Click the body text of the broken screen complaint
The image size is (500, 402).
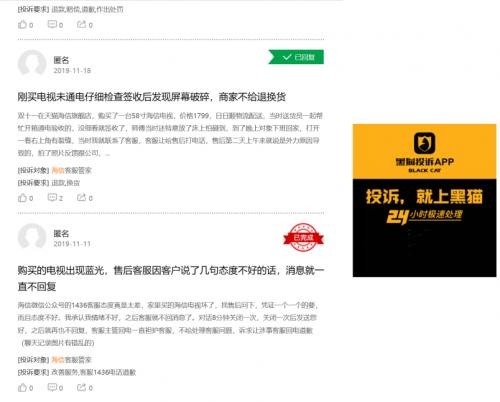[170, 134]
